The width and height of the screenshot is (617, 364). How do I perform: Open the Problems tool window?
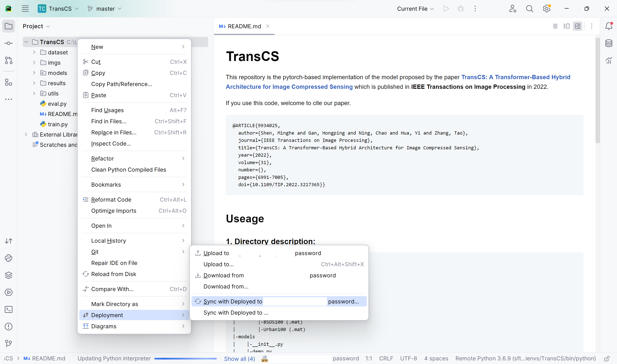(x=9, y=327)
